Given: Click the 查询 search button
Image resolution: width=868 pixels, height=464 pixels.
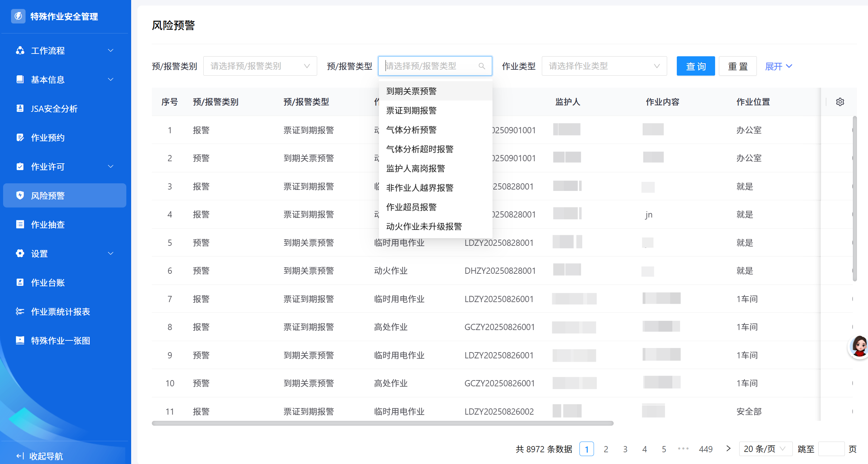Looking at the screenshot, I should pyautogui.click(x=695, y=66).
